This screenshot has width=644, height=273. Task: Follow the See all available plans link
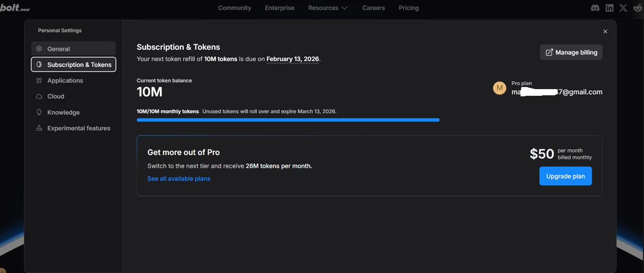[x=179, y=179]
